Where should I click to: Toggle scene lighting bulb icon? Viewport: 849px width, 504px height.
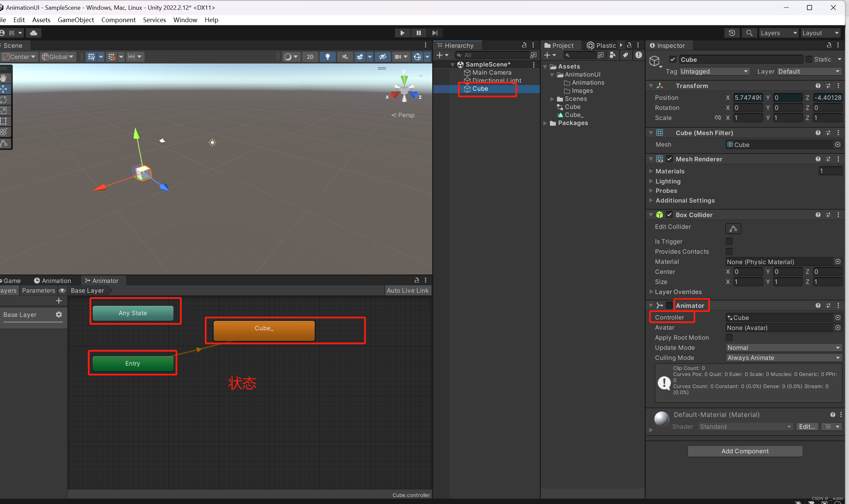pyautogui.click(x=327, y=57)
